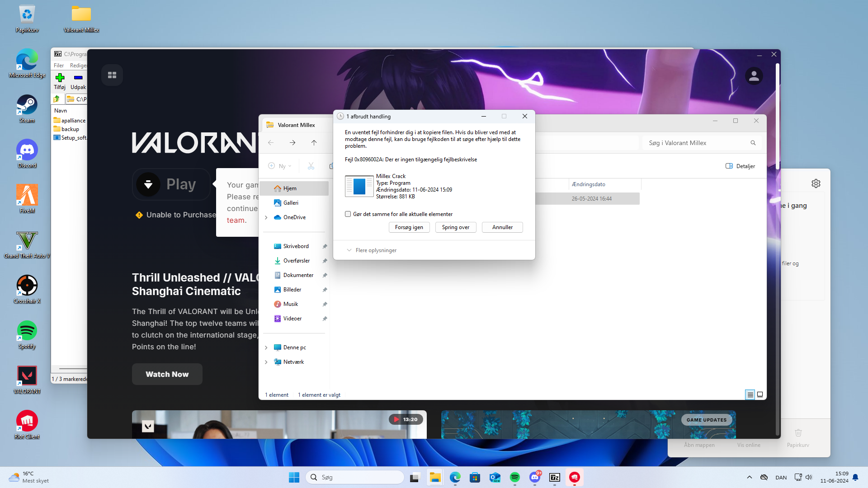Switch to large thumbnails view icon
The width and height of the screenshot is (868, 488).
pyautogui.click(x=760, y=394)
